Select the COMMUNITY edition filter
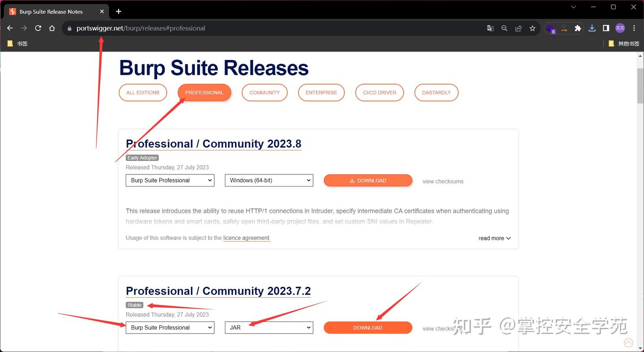The height and width of the screenshot is (352, 644). point(264,92)
